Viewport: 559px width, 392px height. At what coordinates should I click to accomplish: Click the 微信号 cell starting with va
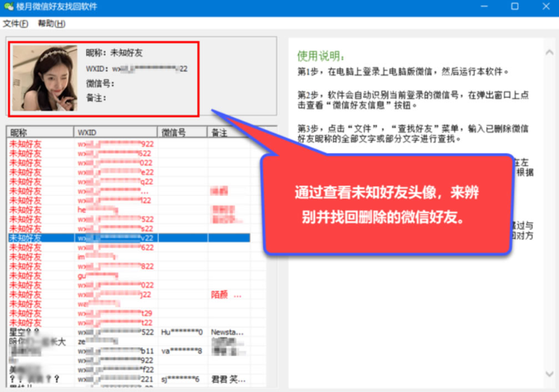click(182, 351)
